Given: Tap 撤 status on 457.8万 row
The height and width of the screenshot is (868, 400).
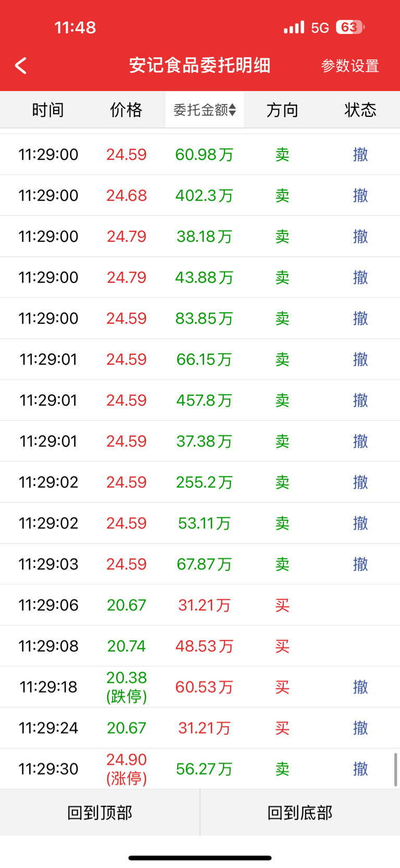Looking at the screenshot, I should [x=360, y=400].
